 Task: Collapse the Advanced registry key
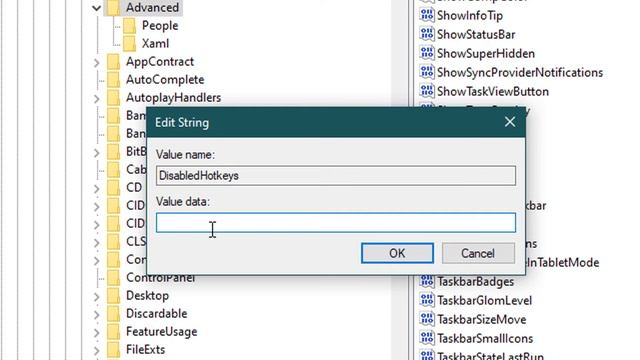[96, 8]
